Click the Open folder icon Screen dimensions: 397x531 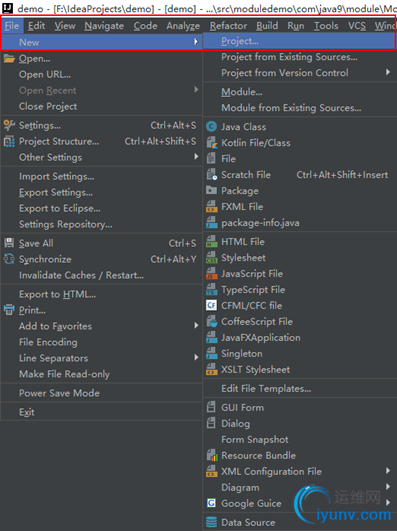click(9, 59)
